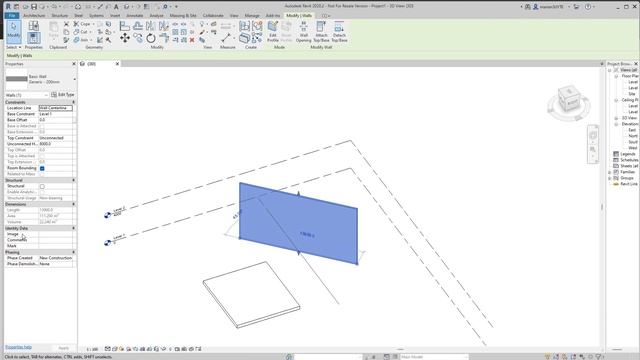Switch to the Manage ribbon tab

tap(252, 16)
